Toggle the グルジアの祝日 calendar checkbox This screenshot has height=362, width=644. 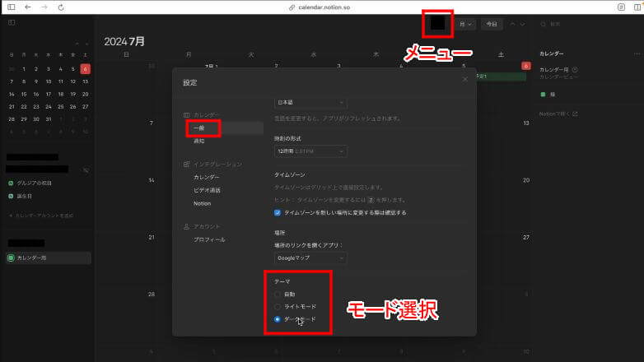tap(11, 183)
